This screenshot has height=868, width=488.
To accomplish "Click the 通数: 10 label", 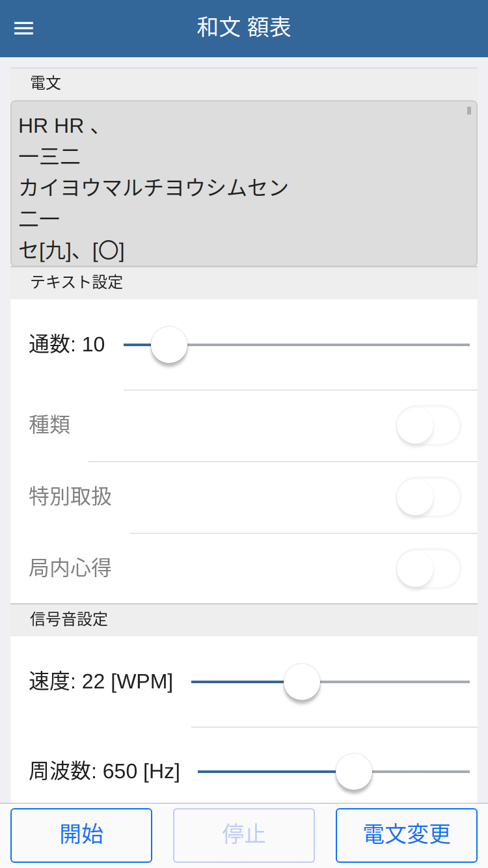I will click(x=67, y=344).
